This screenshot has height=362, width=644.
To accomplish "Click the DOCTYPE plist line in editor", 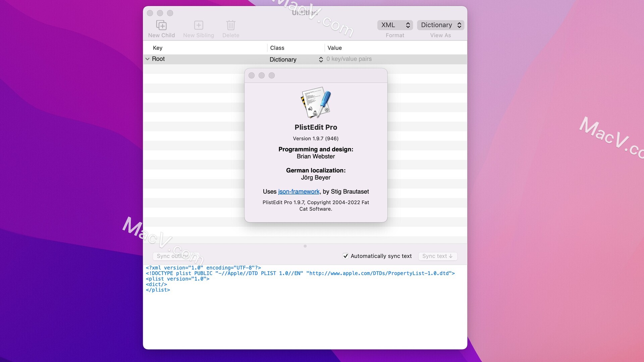I will click(x=300, y=273).
